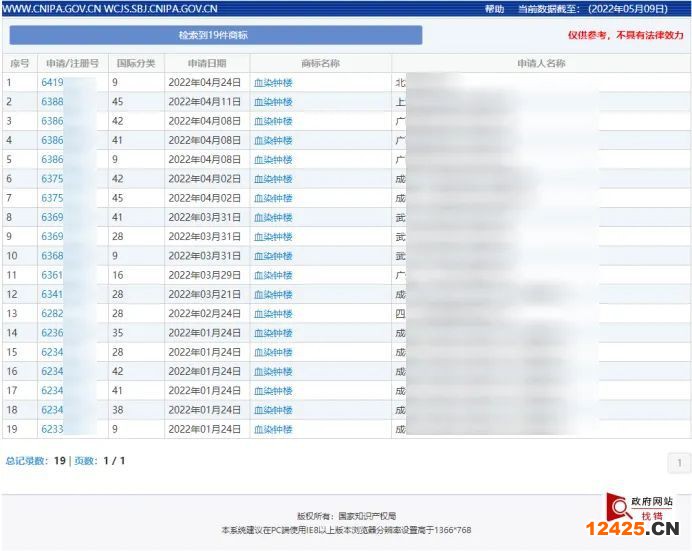Click the 检索到19件商标 results bar
Viewport: 692px width, 551px height.
215,35
